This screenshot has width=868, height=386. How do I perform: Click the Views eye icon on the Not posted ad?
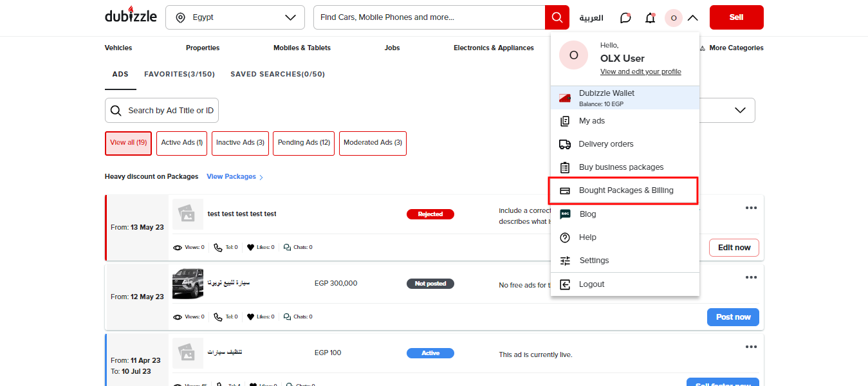178,317
